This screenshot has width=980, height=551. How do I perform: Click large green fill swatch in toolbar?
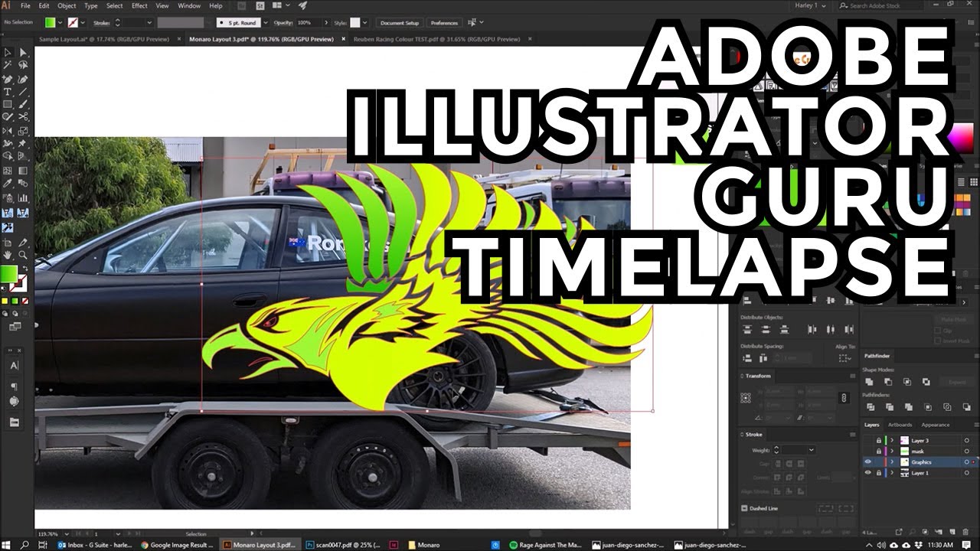coord(8,274)
